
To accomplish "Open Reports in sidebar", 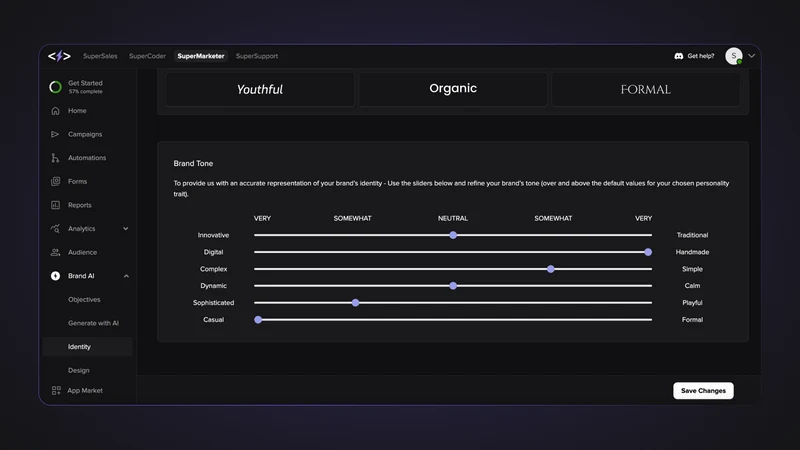I will tap(80, 205).
